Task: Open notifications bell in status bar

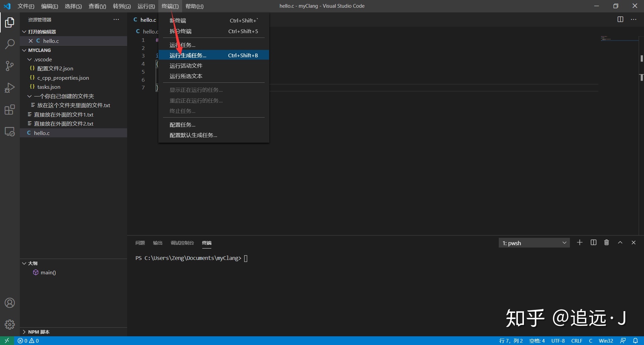Action: (635, 341)
